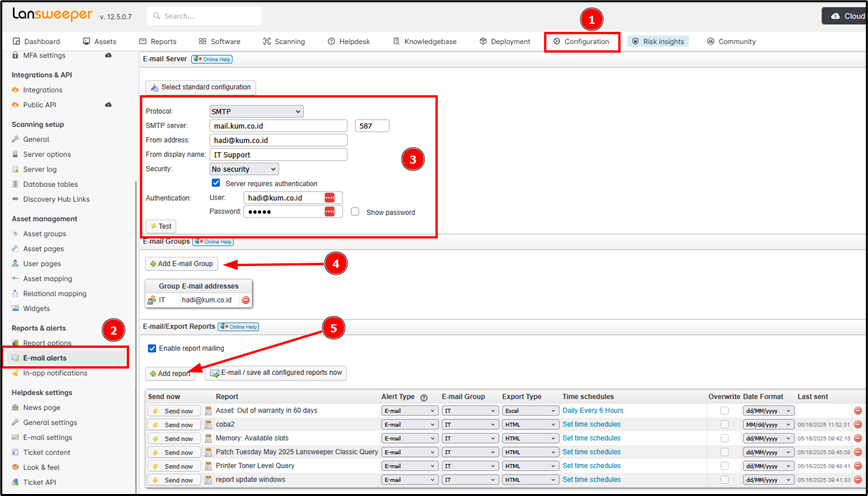Open Alert Type dropdown for Out of warranty report
Viewport: 868px width, 496px height.
[x=410, y=411]
